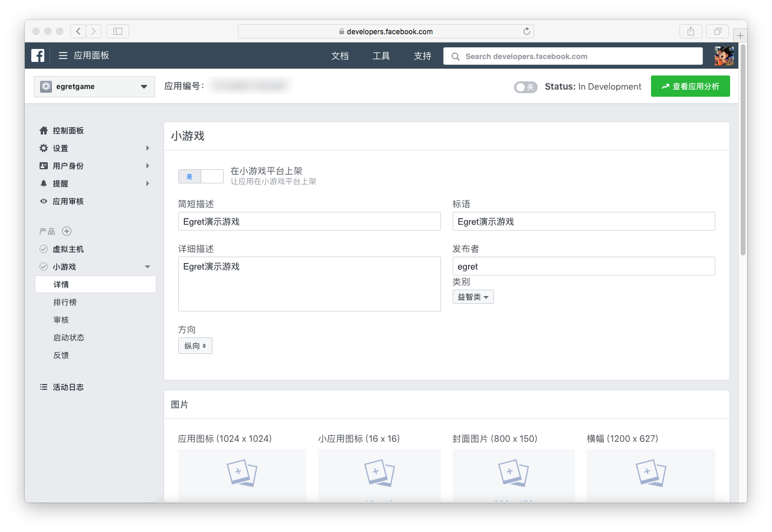This screenshot has height=532, width=772.
Task: Open the egretgame app selector dropdown
Action: tap(94, 87)
